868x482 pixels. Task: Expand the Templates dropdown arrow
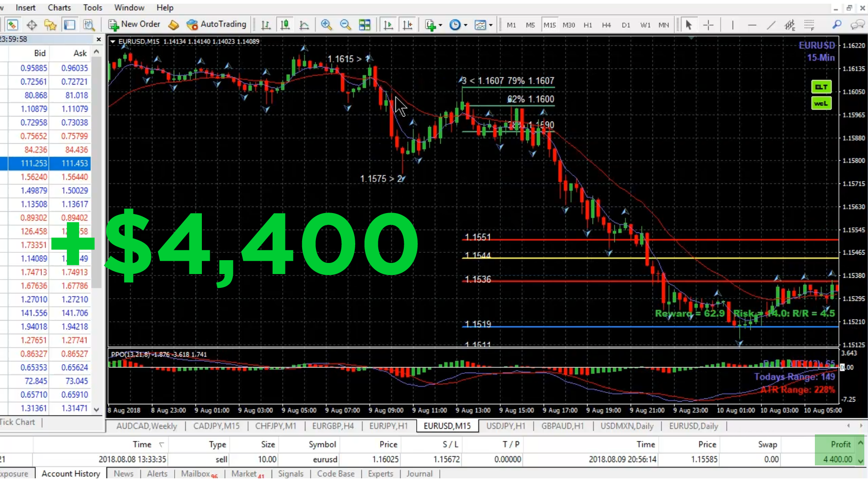click(x=491, y=25)
